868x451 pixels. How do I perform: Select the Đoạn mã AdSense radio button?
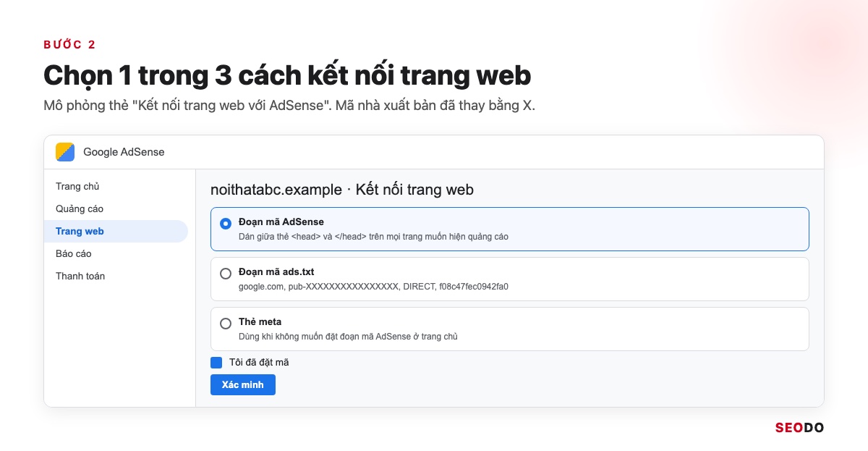click(x=226, y=224)
